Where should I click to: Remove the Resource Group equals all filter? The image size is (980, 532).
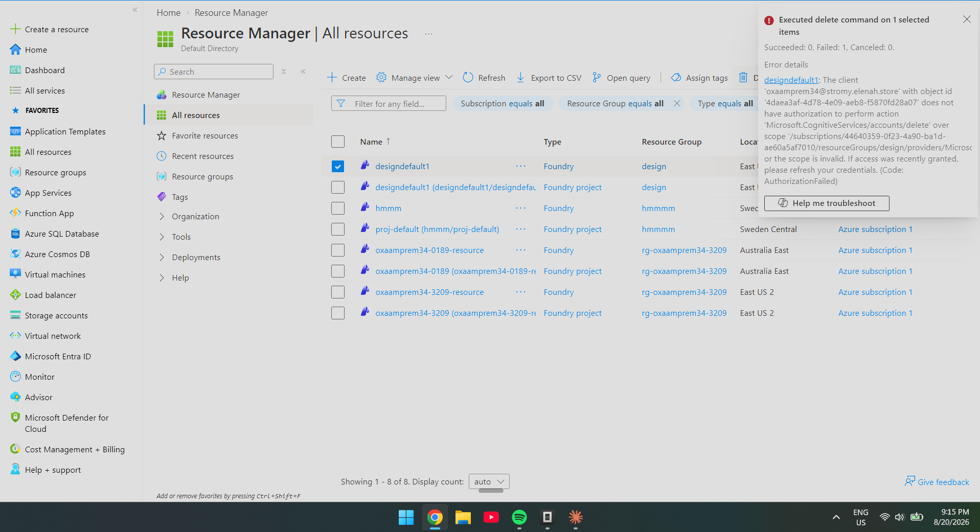(x=677, y=104)
